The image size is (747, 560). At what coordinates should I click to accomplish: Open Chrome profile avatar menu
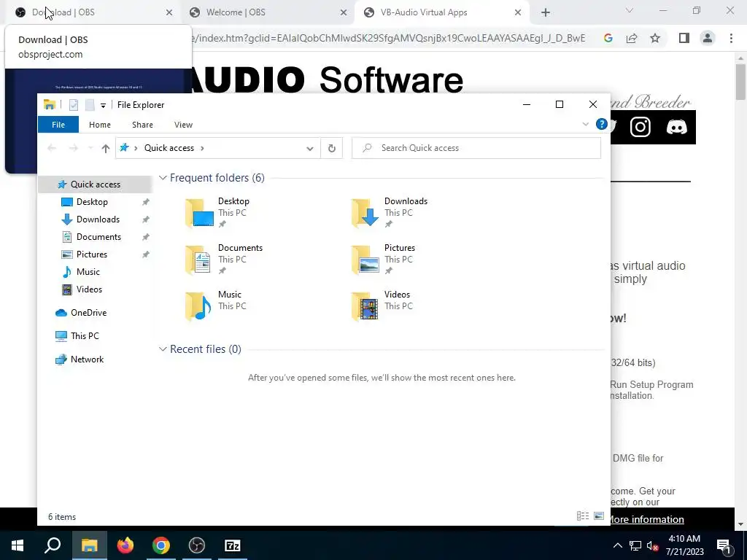[708, 38]
